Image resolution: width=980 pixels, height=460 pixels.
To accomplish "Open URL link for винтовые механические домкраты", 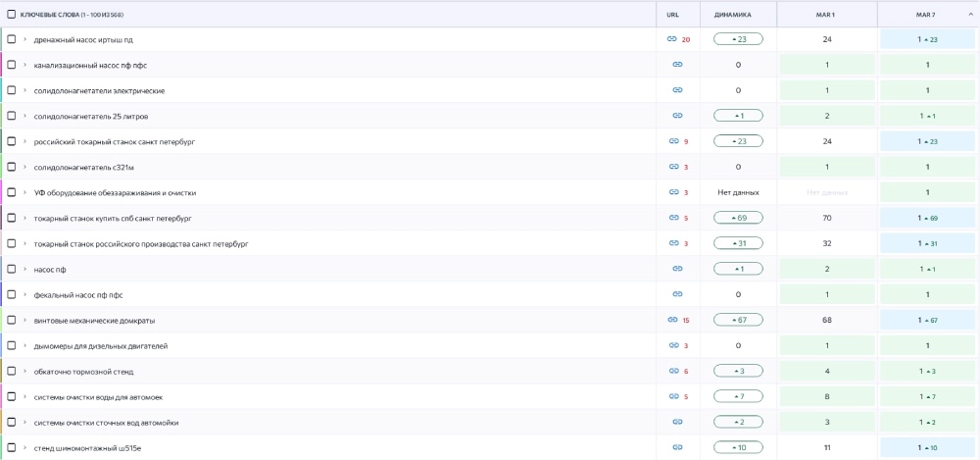I will pyautogui.click(x=672, y=320).
